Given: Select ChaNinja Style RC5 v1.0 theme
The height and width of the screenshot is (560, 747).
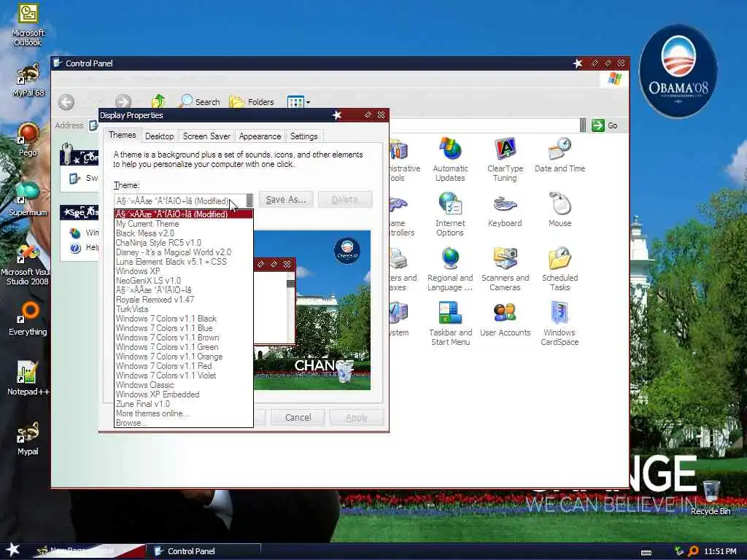Looking at the screenshot, I should 183,243.
